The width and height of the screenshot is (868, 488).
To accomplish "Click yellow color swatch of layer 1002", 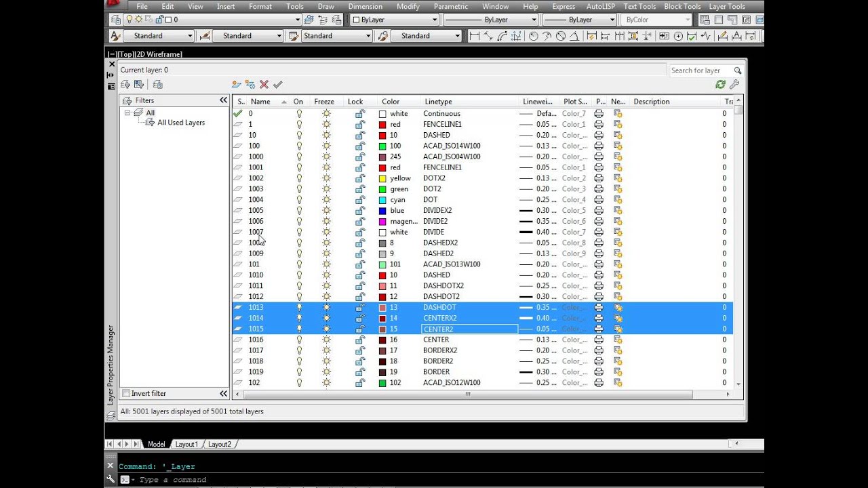I will tap(382, 178).
